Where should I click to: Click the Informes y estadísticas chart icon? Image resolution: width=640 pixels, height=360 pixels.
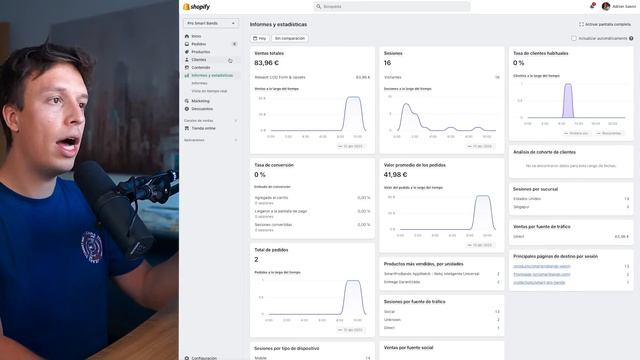point(187,76)
